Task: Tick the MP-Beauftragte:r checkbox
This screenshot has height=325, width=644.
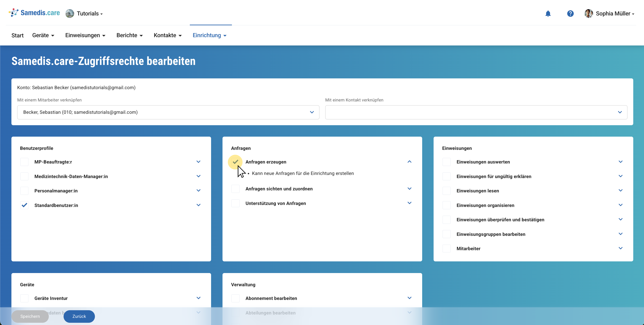Action: (x=24, y=162)
